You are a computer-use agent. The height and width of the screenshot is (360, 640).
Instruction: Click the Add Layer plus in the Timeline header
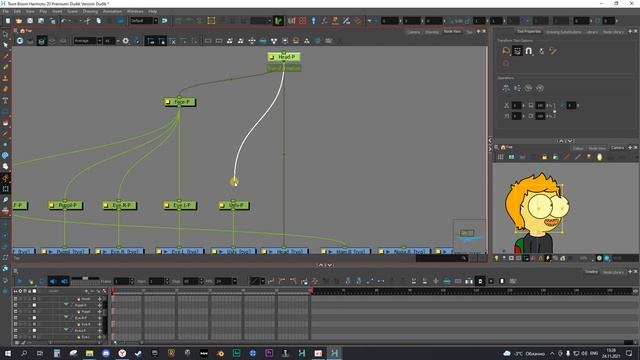[x=86, y=291]
